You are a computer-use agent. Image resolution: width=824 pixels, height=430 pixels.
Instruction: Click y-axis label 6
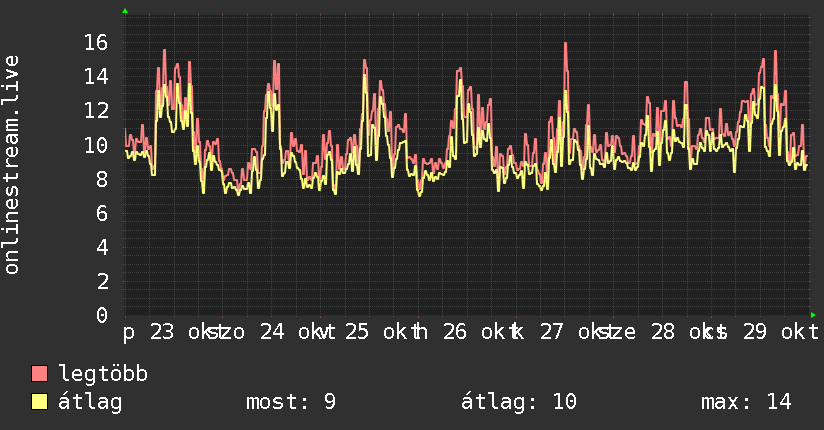[x=102, y=213]
